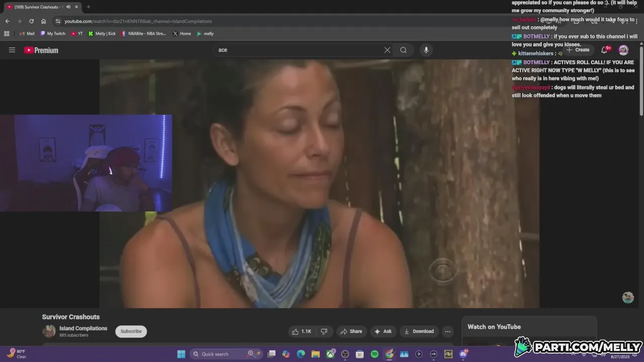Click the Share button

pyautogui.click(x=351, y=331)
